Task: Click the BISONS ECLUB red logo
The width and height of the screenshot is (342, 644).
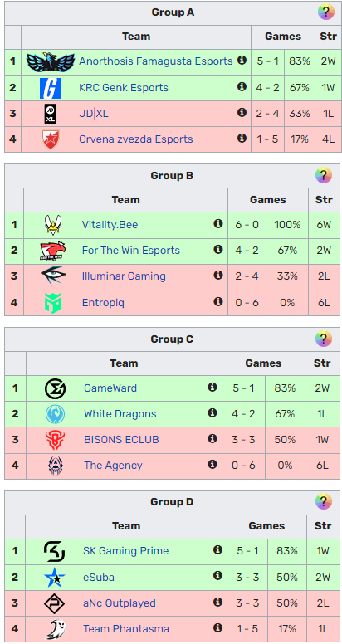Action: tap(55, 440)
